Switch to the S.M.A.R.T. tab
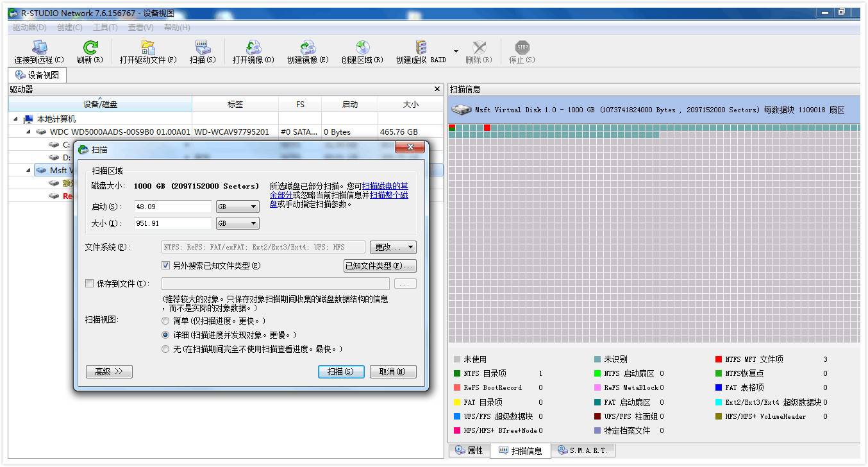The width and height of the screenshot is (868, 467). (582, 450)
